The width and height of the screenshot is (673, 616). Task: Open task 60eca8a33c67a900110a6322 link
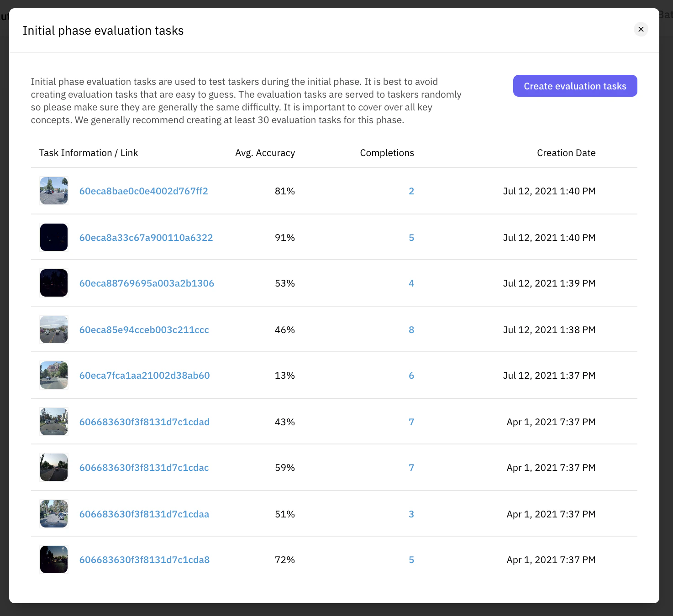pos(146,238)
